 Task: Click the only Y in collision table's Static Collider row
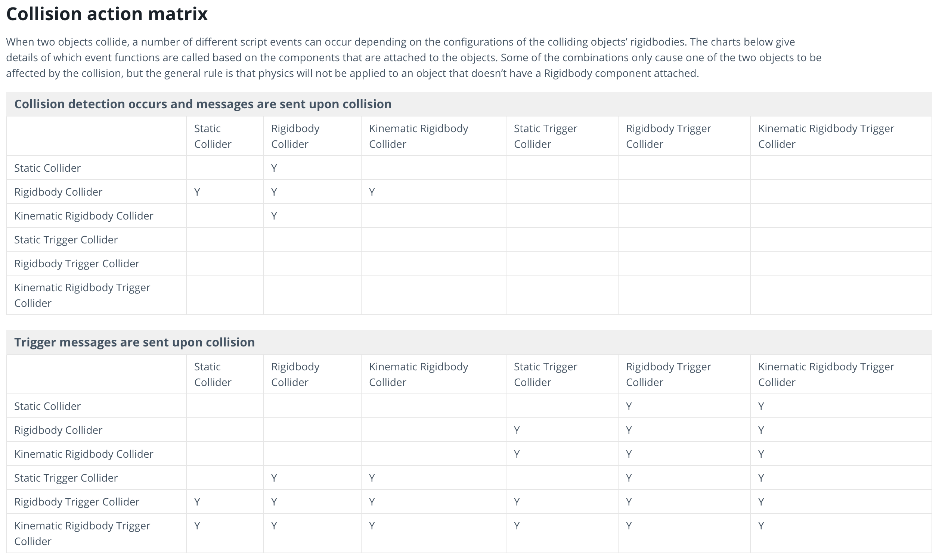pyautogui.click(x=274, y=168)
